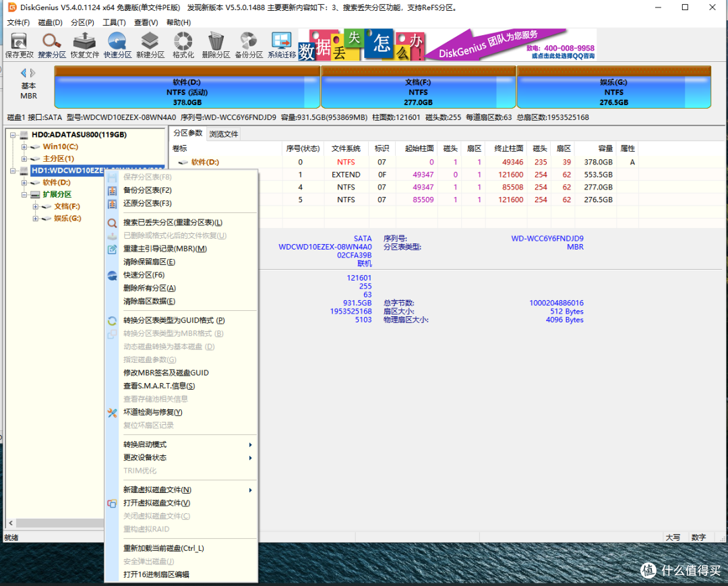Expand the 软件(D:) tree node
Viewport: 728px width, 586px height.
pos(24,183)
